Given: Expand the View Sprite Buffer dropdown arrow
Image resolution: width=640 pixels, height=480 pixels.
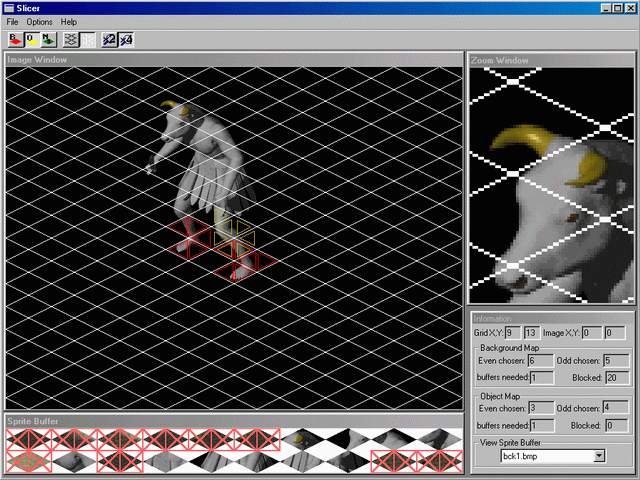Looking at the screenshot, I should click(x=599, y=456).
